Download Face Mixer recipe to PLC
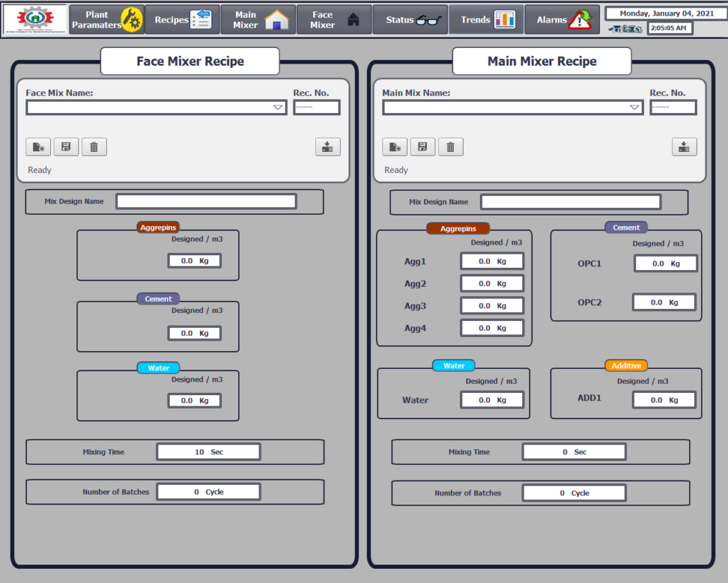728x583 pixels. pyautogui.click(x=327, y=147)
